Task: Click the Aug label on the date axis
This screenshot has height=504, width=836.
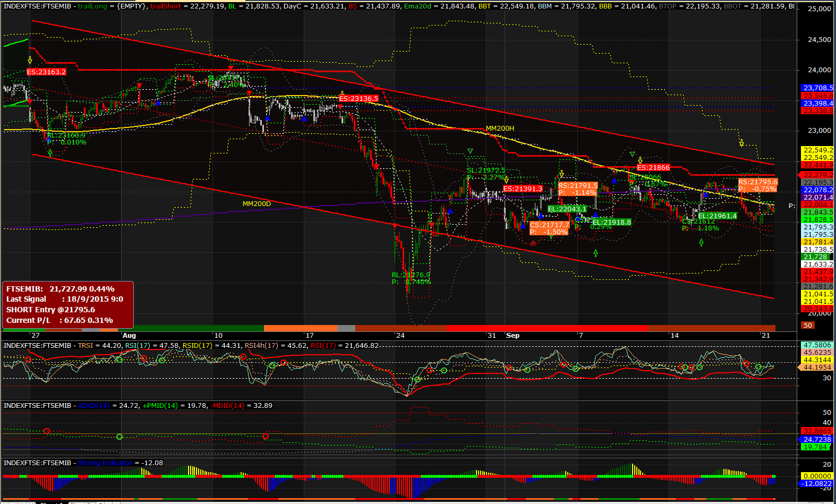Action: pos(129,335)
